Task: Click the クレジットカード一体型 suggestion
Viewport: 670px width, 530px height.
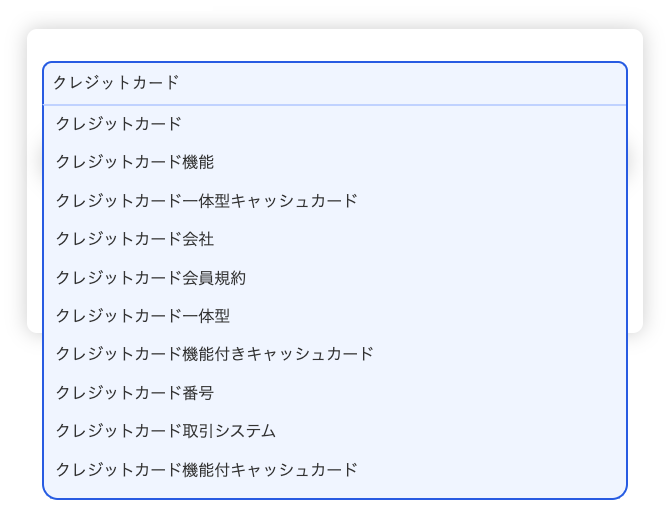Action: (144, 316)
